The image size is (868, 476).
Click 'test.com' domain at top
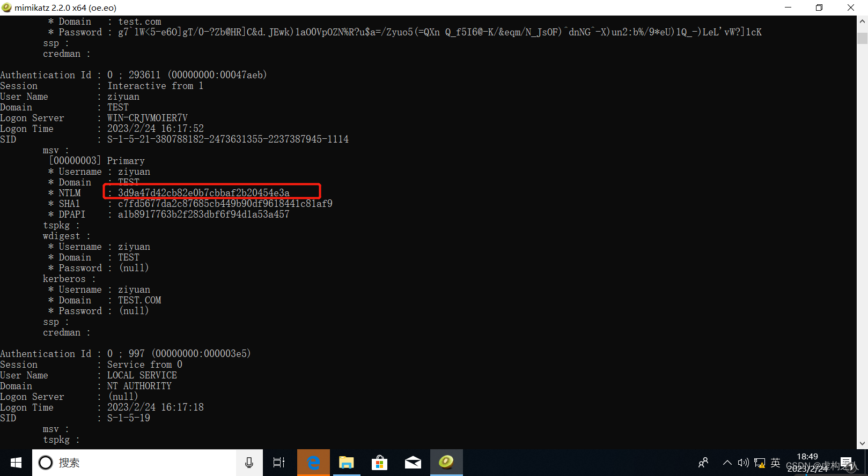point(139,21)
